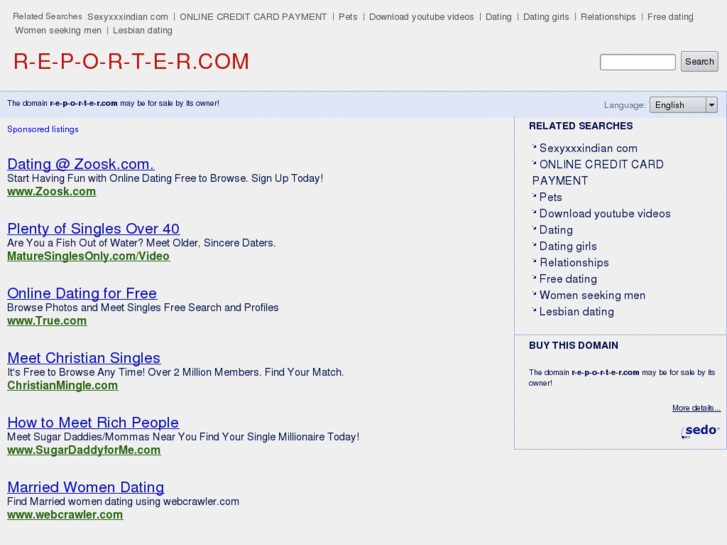727x545 pixels.
Task: Open ONLINE CREDIT CARD PAYMENT in top bar
Action: click(x=253, y=17)
